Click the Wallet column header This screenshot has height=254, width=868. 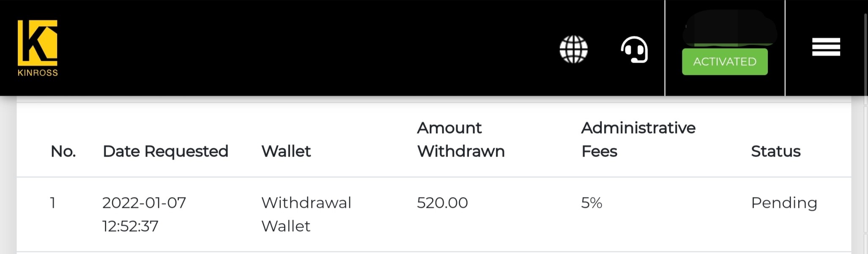pyautogui.click(x=286, y=151)
